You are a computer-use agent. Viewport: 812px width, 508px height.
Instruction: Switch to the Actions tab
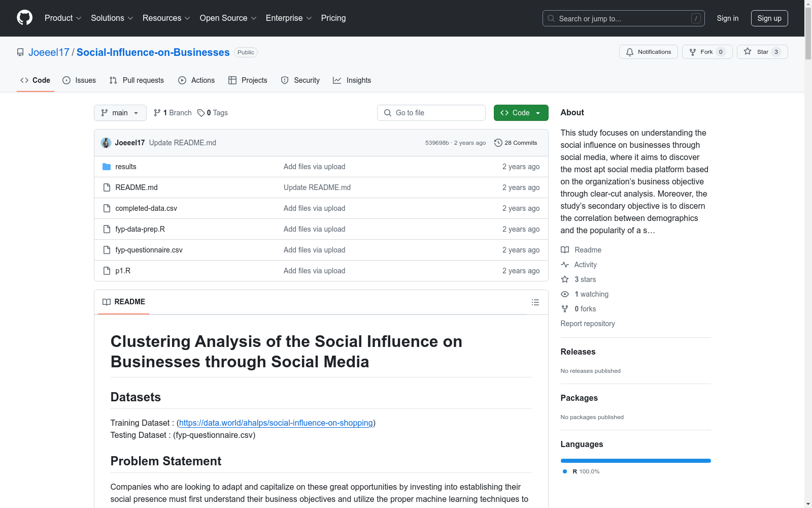coord(196,80)
